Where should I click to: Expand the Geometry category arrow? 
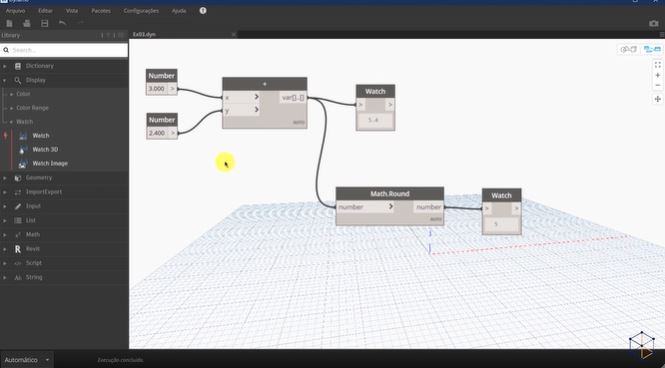click(x=5, y=178)
